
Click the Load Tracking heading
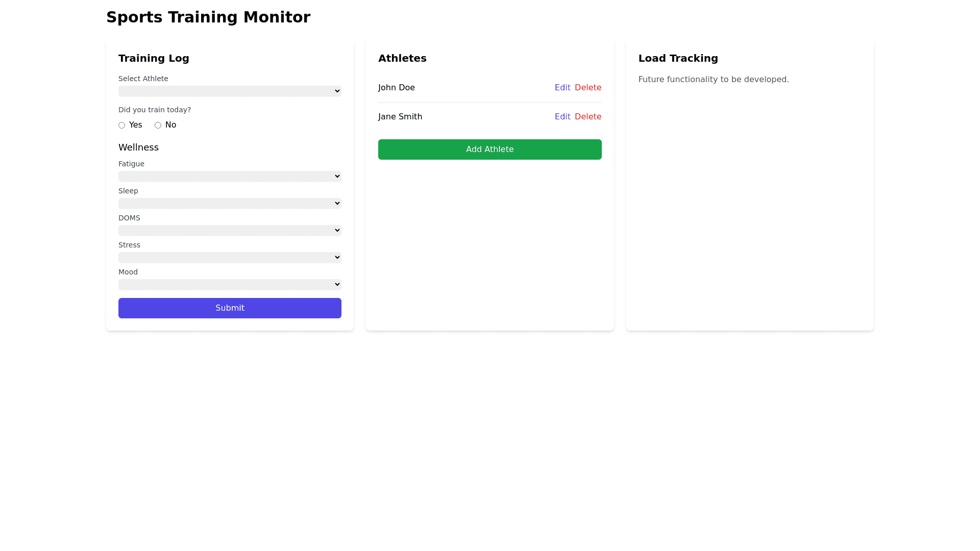(x=678, y=58)
